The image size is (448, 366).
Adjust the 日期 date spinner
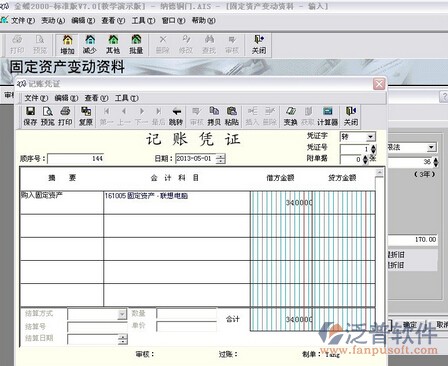[x=220, y=159]
